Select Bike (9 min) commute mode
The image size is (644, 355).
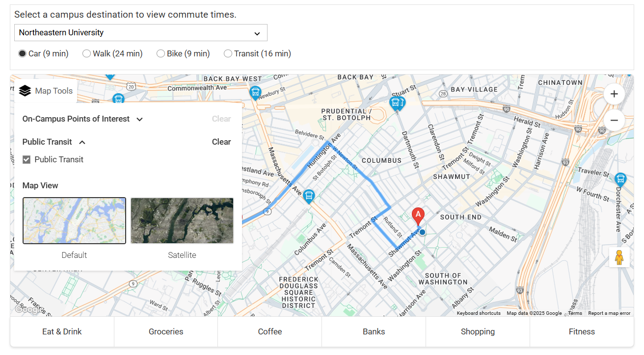tap(161, 53)
